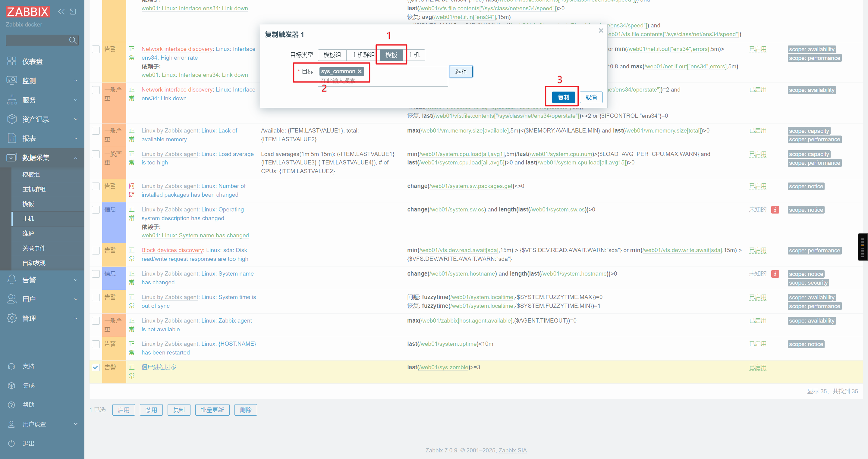Open 支持 support link
The width and height of the screenshot is (868, 459).
pos(28,366)
